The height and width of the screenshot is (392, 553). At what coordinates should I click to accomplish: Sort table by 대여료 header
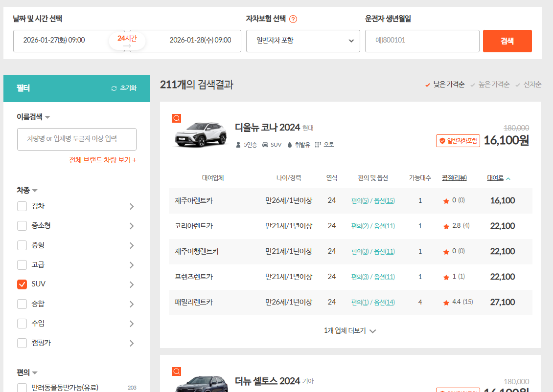click(x=495, y=178)
